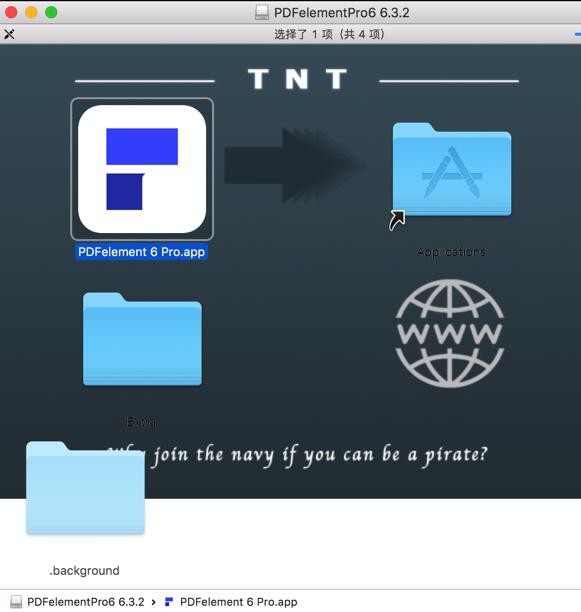Open the www globe web link icon
The width and height of the screenshot is (581, 612).
[x=450, y=333]
